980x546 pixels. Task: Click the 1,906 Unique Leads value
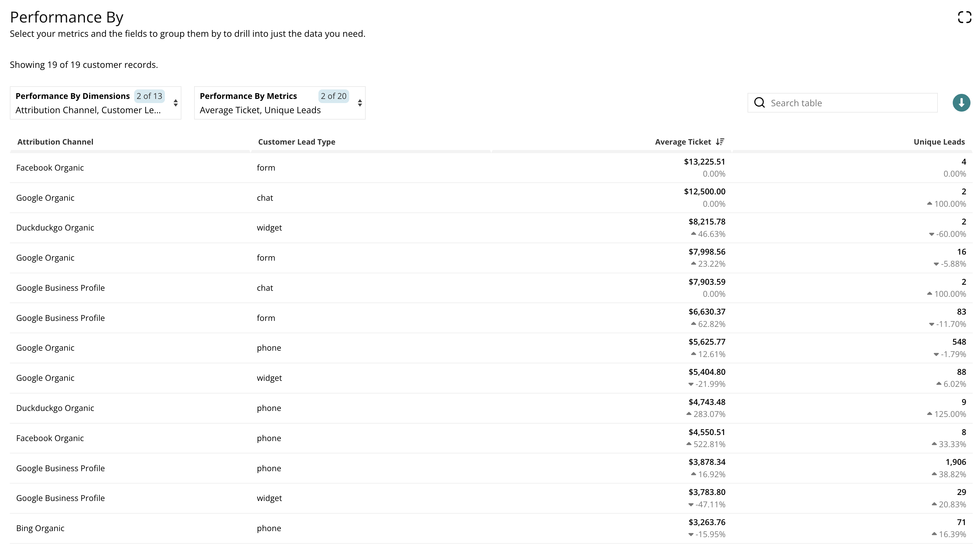[x=955, y=462]
